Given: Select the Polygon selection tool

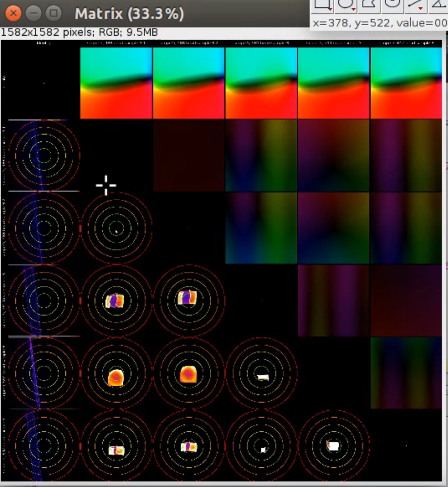Looking at the screenshot, I should click(x=368, y=4).
